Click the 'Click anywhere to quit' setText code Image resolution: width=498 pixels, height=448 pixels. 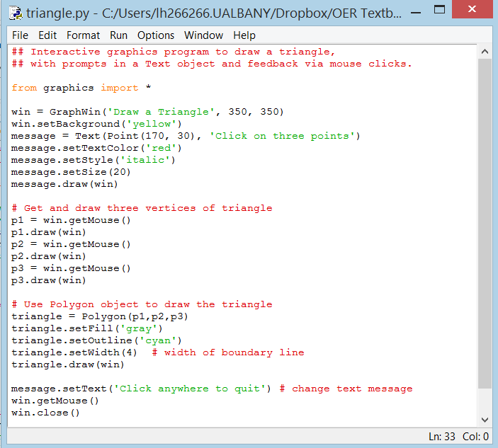tap(141, 389)
